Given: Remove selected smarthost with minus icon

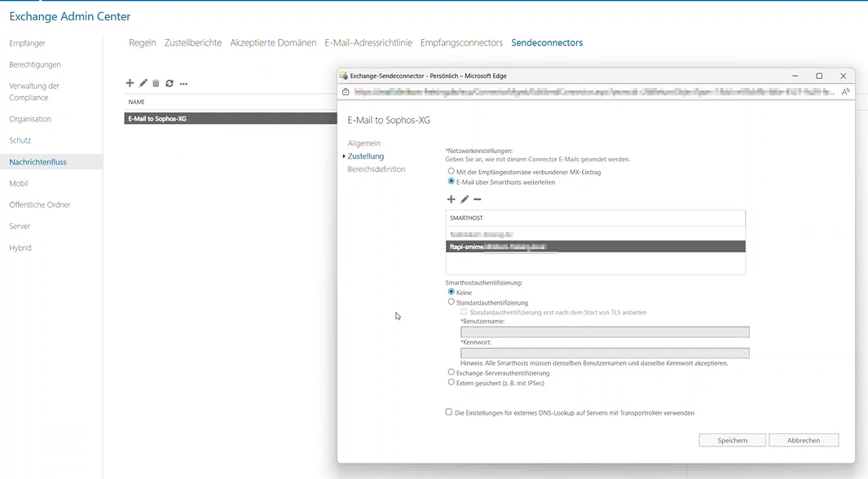Looking at the screenshot, I should point(477,199).
